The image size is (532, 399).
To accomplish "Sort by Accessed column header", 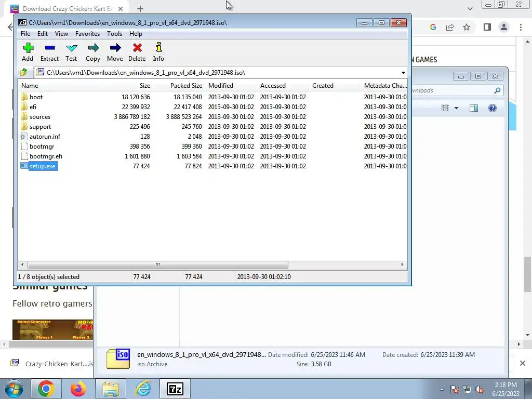I will 283,86.
